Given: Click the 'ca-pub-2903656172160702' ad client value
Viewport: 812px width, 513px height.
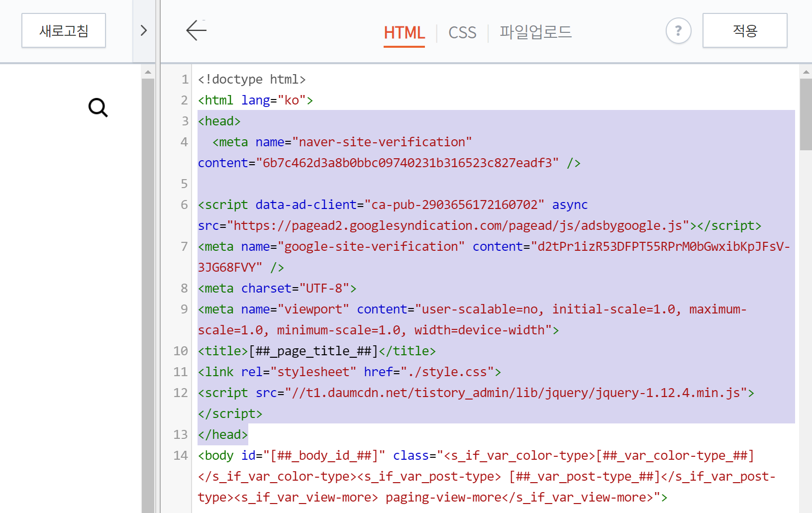Looking at the screenshot, I should point(454,205).
